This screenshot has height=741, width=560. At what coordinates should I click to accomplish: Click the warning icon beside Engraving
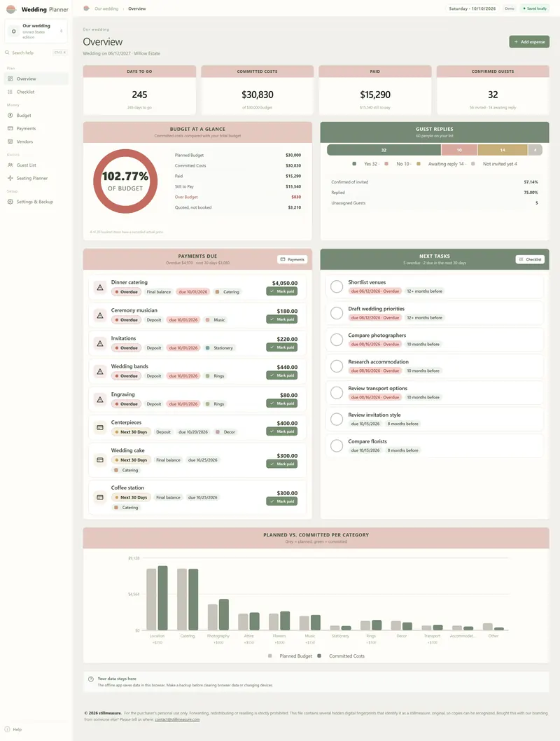point(100,399)
